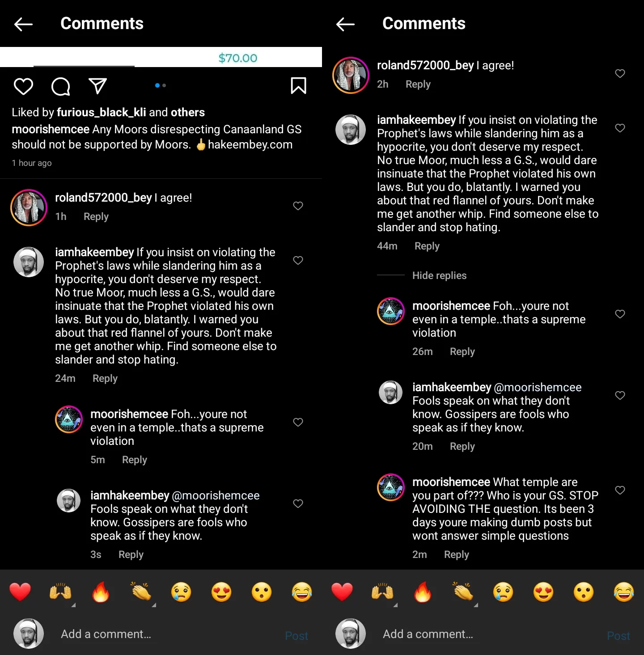This screenshot has width=644, height=655.
Task: Like the post with the heart icon
Action: click(x=23, y=86)
